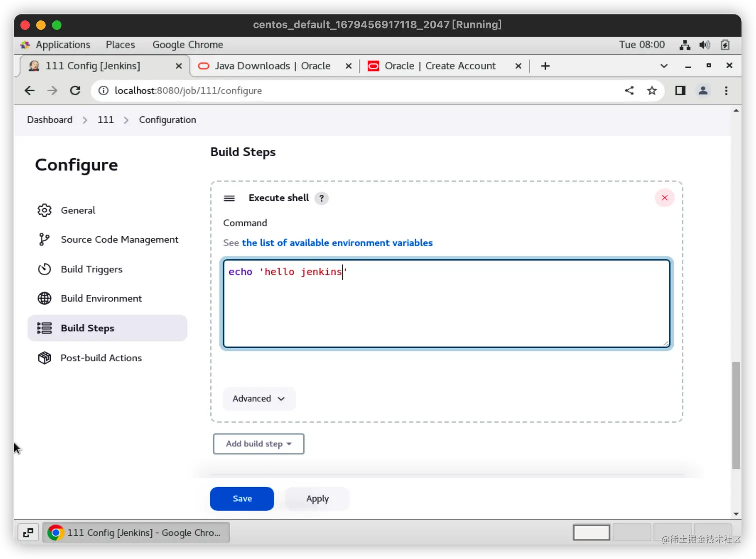Click the first workspace switcher box
Viewport: 756px width, 559px height.
[x=591, y=532]
